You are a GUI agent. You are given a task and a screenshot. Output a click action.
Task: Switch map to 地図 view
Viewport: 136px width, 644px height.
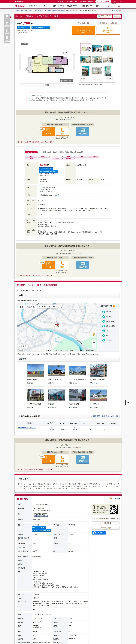tap(21, 307)
